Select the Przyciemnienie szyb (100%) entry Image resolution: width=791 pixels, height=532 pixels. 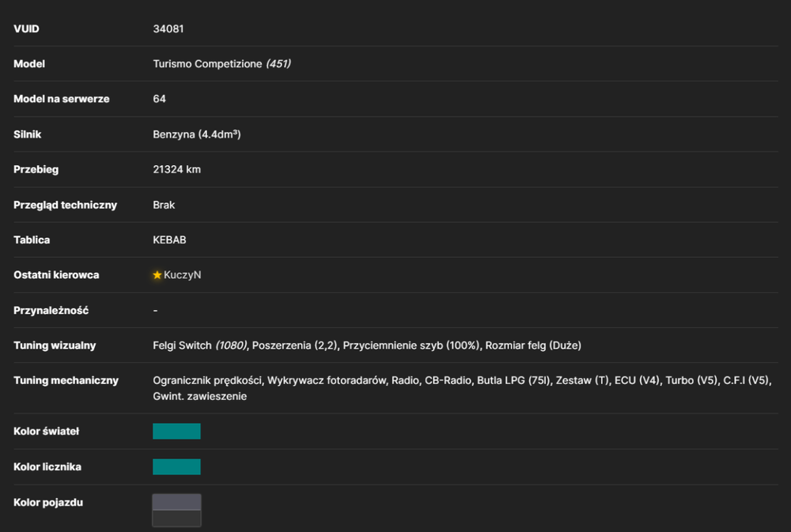(411, 345)
